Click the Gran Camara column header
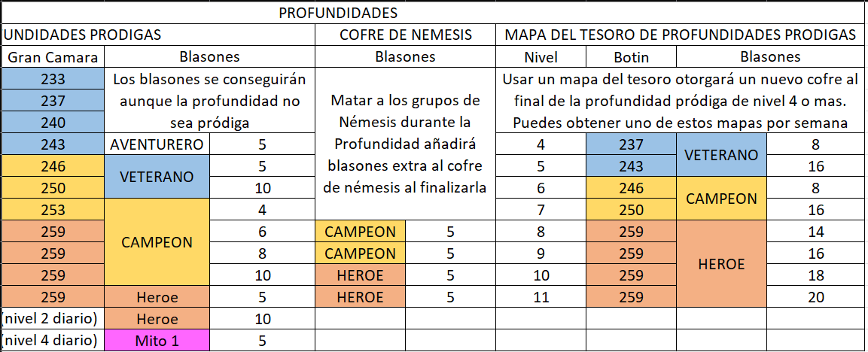 click(x=53, y=57)
